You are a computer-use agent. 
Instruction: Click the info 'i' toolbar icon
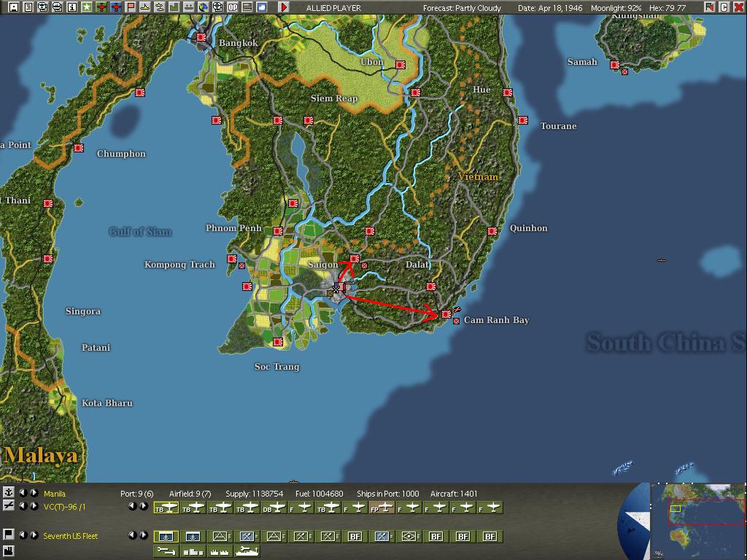click(72, 7)
